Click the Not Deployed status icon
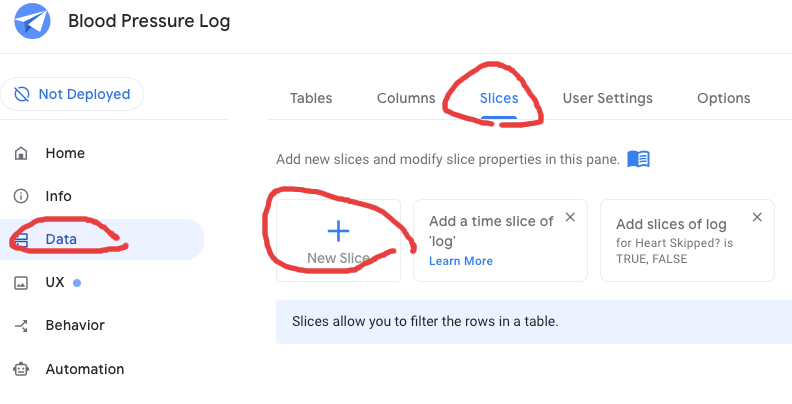Screen dimensions: 792x404 coord(23,94)
